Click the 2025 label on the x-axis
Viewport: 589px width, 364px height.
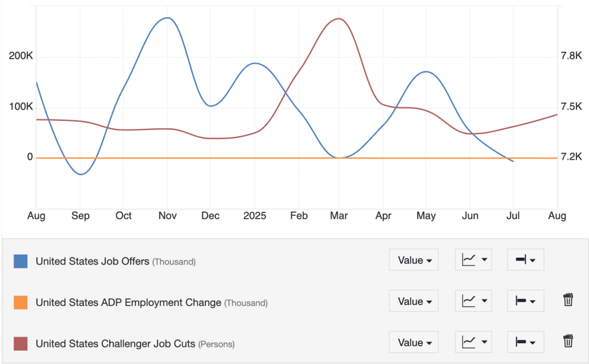254,216
